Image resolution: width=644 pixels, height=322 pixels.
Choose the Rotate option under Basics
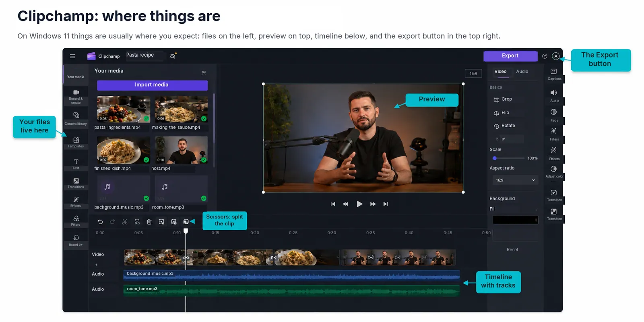pyautogui.click(x=504, y=126)
